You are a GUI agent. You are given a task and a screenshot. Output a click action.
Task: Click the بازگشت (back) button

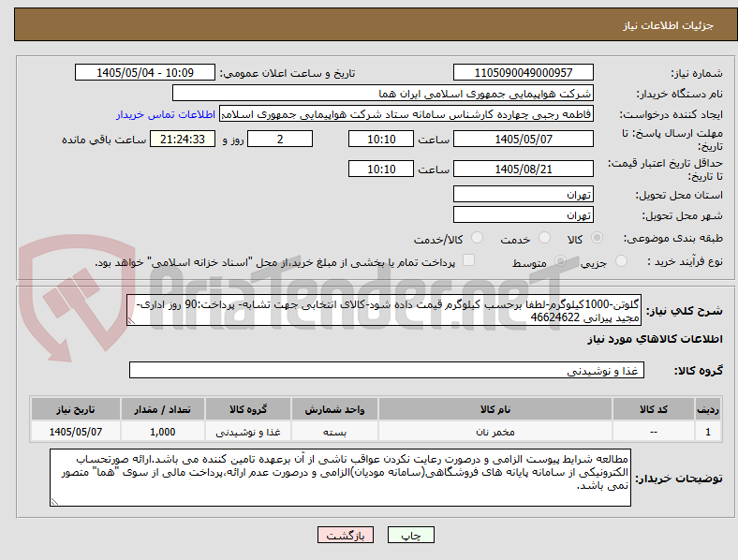coord(346,535)
